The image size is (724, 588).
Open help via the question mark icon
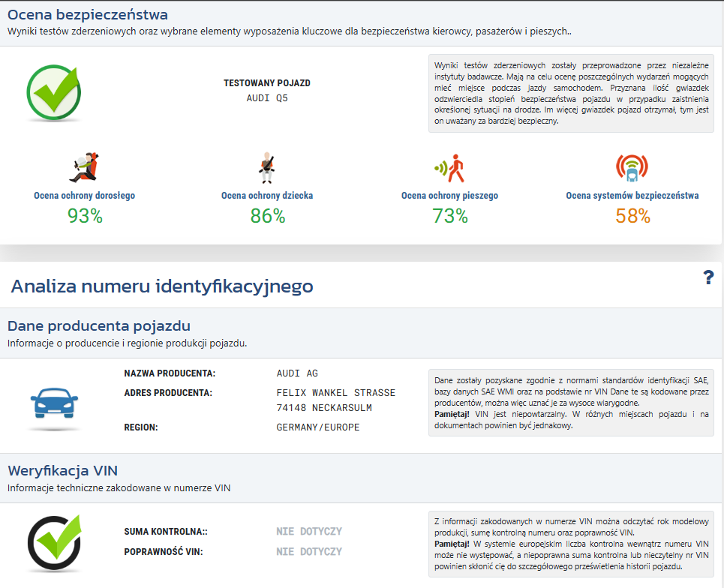point(707,278)
